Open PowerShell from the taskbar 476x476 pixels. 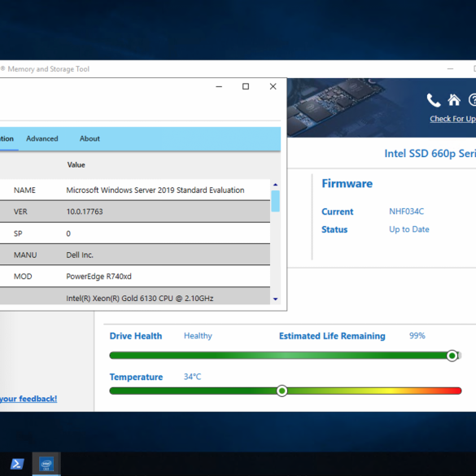(x=17, y=464)
